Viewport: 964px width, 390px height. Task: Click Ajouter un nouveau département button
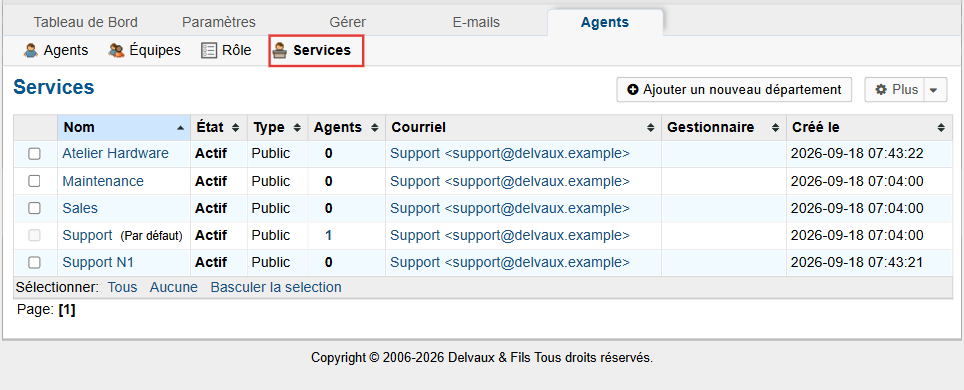(734, 90)
